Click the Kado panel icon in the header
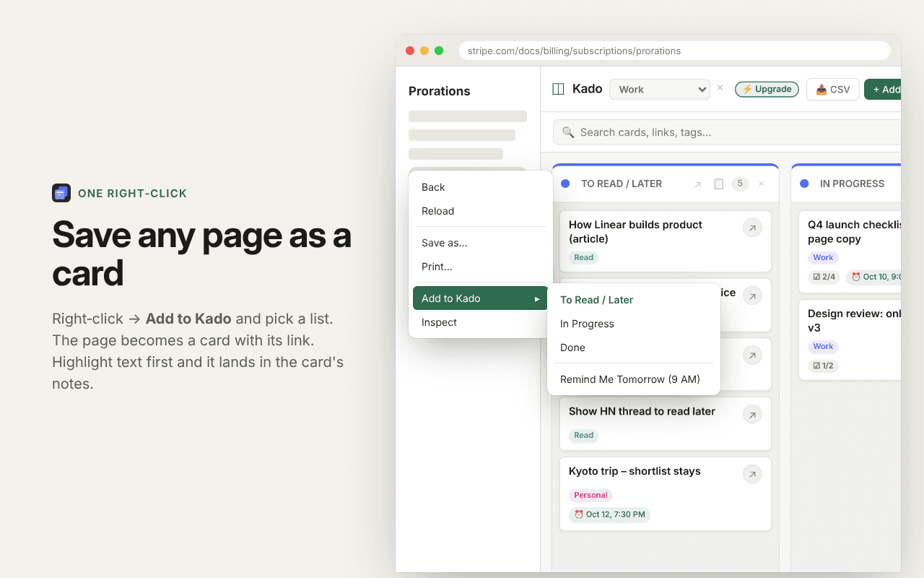Viewport: 924px width, 578px height. tap(558, 89)
